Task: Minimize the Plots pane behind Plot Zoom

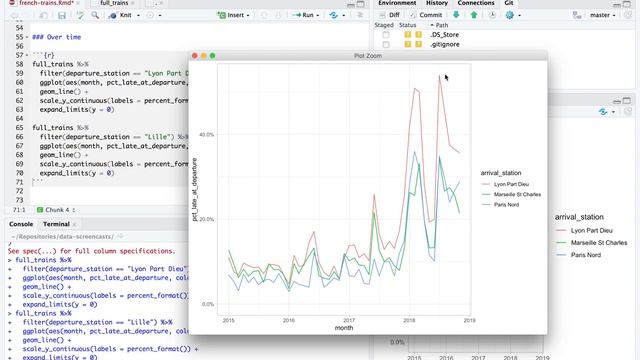Action: coord(617,101)
